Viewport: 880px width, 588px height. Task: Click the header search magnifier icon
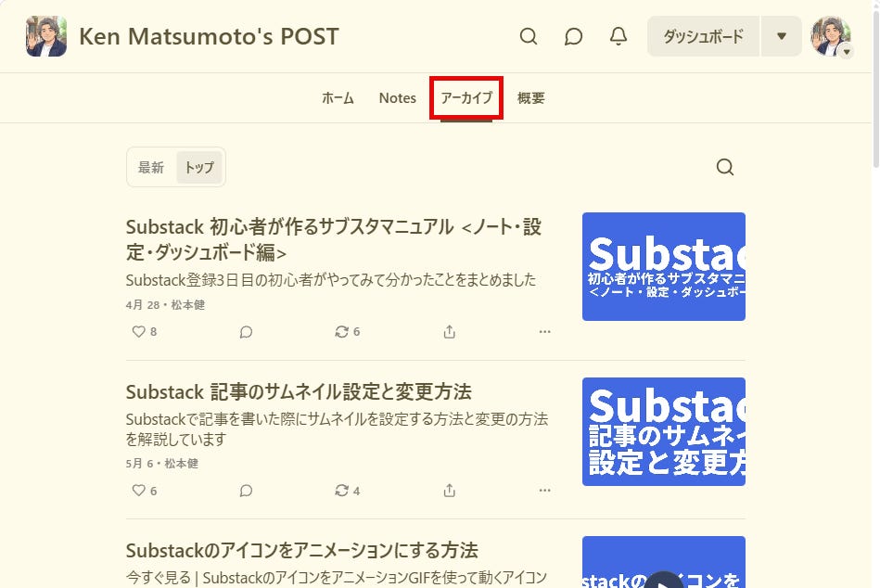tap(529, 36)
